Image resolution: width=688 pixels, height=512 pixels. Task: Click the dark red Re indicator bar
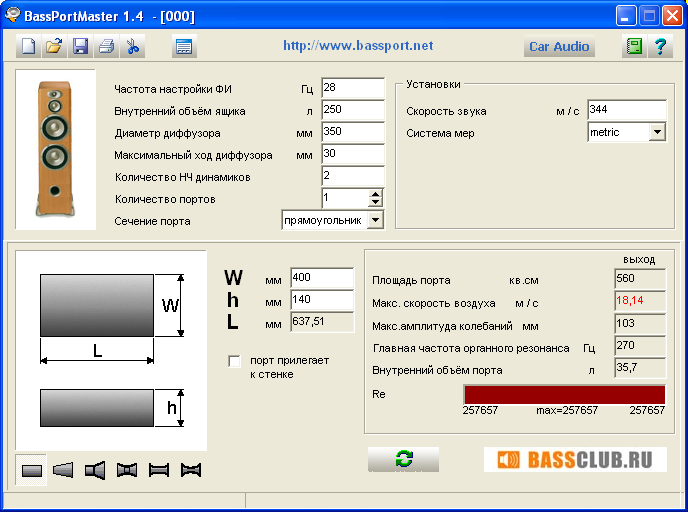tap(564, 394)
